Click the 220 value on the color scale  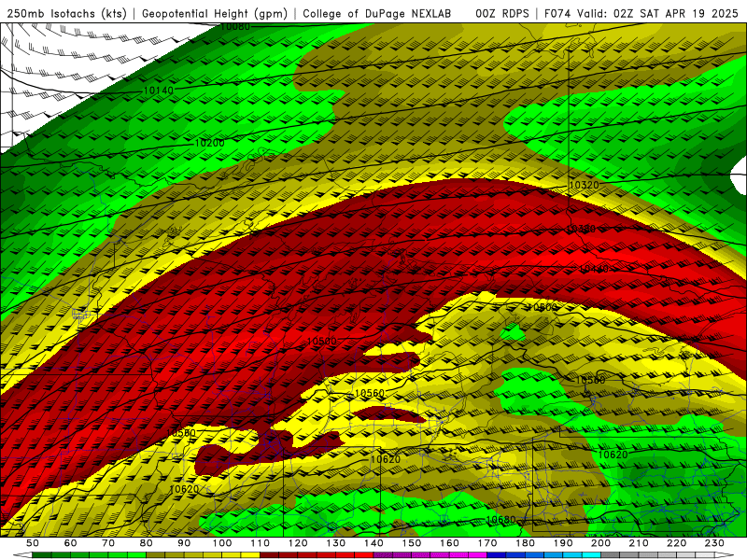tap(676, 543)
